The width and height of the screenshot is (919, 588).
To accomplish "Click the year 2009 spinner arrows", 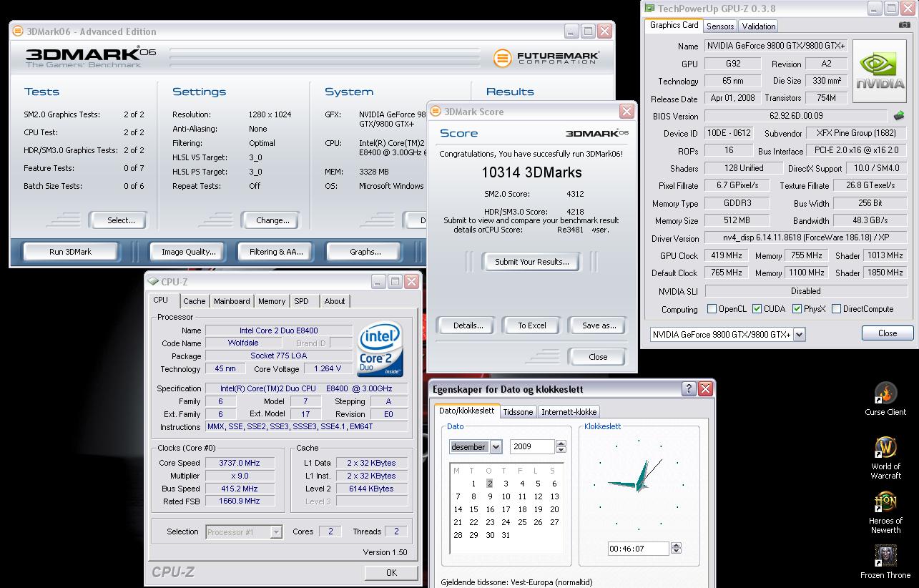I will (561, 446).
